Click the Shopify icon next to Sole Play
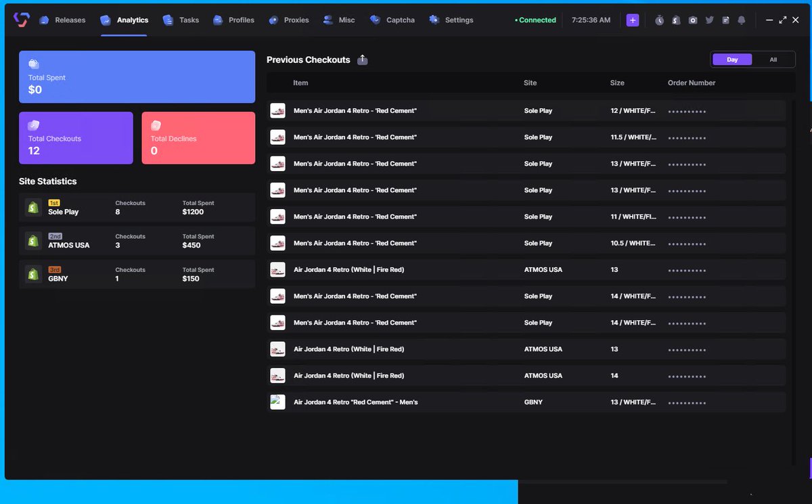Screen dimensions: 812x504 (x=32, y=207)
